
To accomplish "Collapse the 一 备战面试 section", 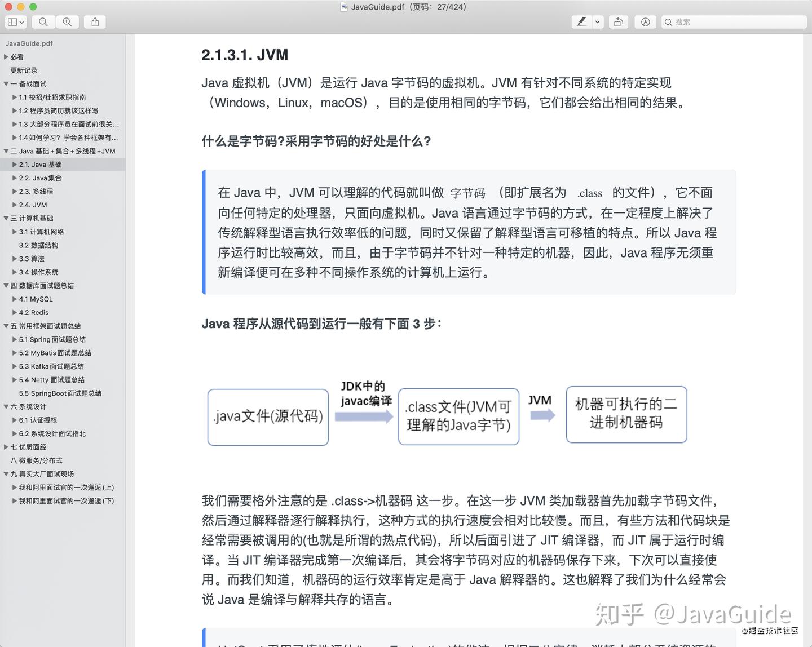I will tap(6, 84).
